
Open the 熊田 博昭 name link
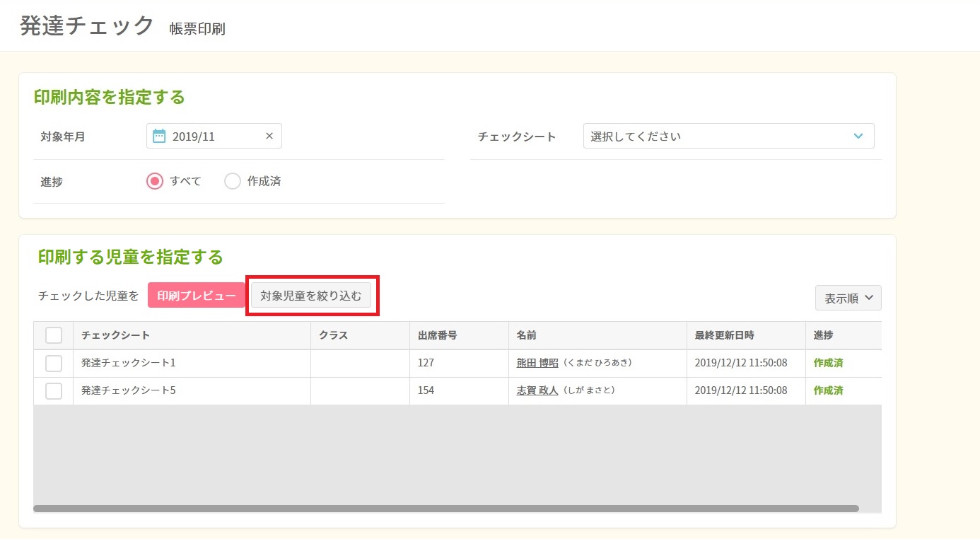537,363
